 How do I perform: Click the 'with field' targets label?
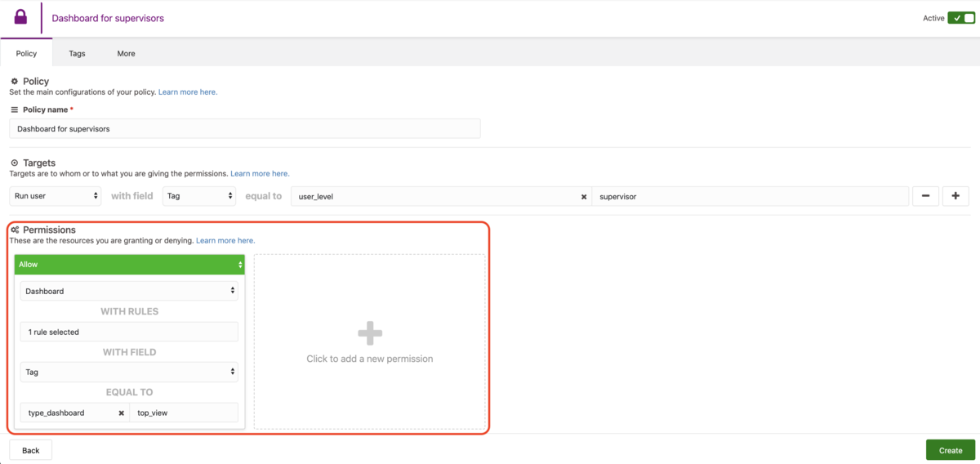pyautogui.click(x=132, y=196)
